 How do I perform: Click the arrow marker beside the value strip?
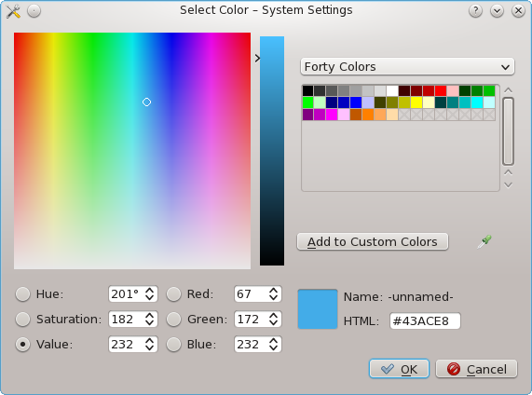click(x=257, y=58)
